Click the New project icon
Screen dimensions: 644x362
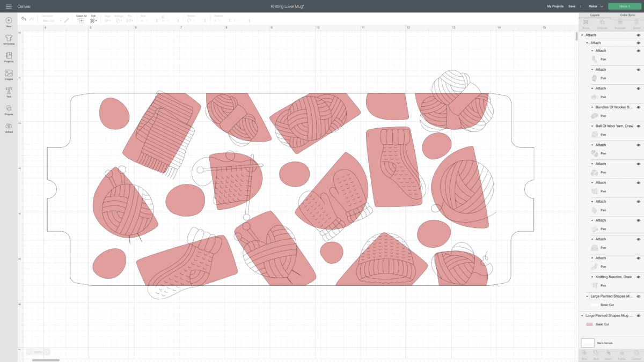click(x=9, y=21)
